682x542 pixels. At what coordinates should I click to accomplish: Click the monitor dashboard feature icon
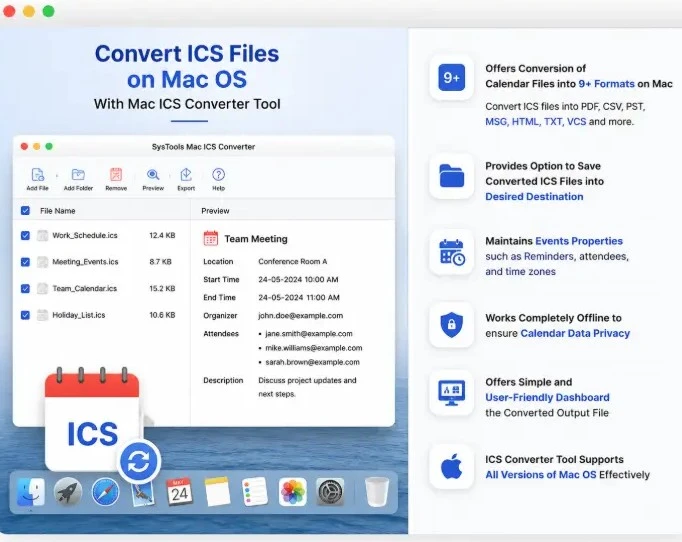451,393
